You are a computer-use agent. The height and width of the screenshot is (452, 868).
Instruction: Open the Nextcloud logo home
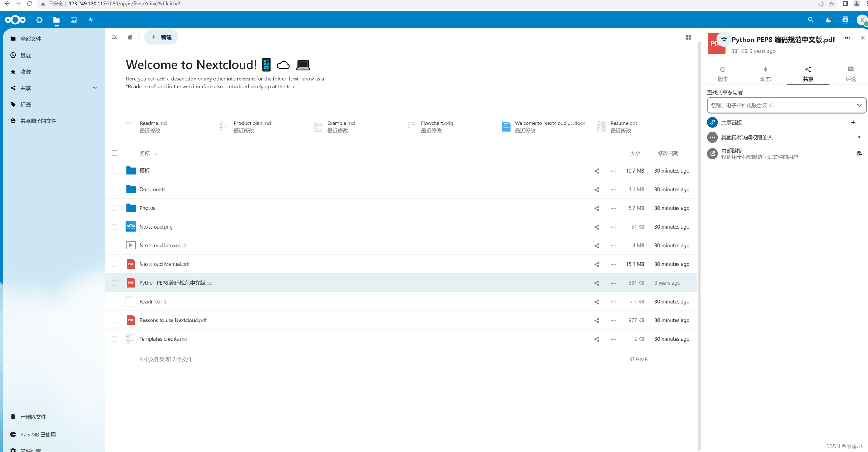click(x=15, y=20)
